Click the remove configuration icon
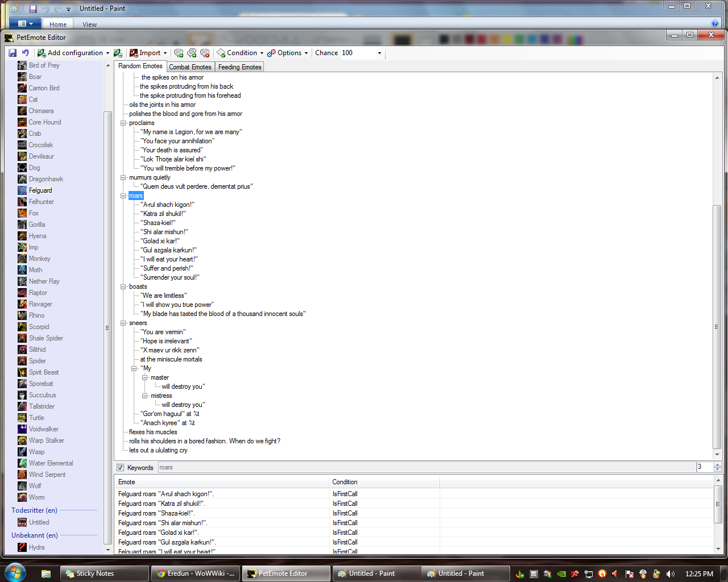728x582 pixels. [x=118, y=53]
